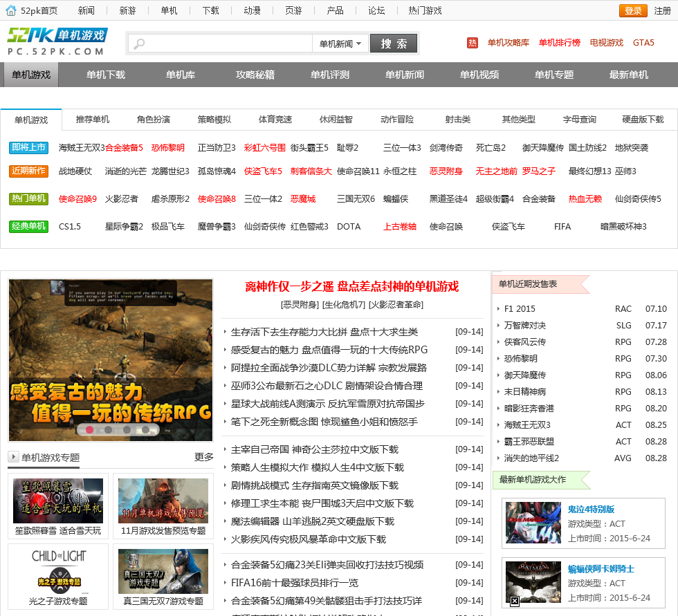
Task: Click the 即将上市 blue badge
Action: tap(28, 148)
